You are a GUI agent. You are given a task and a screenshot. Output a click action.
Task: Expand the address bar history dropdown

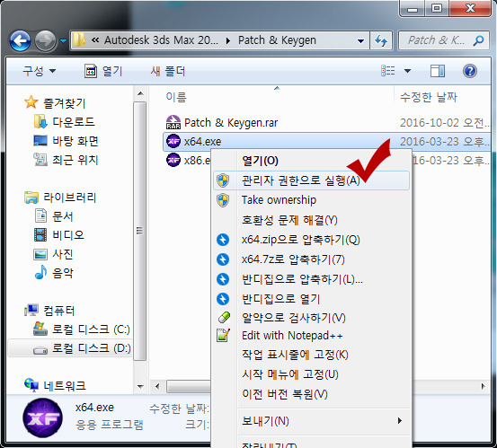tap(360, 40)
